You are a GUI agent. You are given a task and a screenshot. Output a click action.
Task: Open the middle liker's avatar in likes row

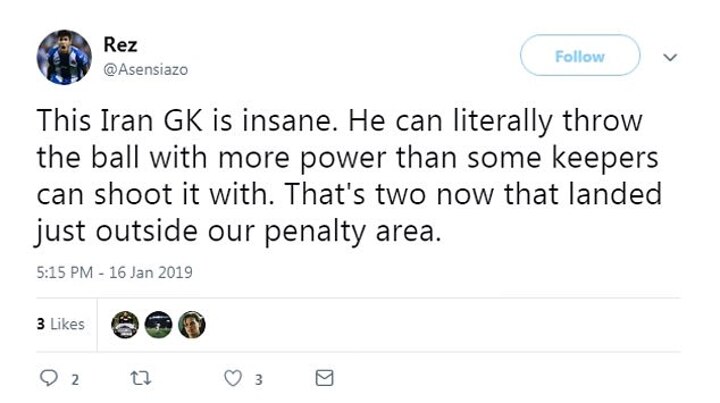158,325
